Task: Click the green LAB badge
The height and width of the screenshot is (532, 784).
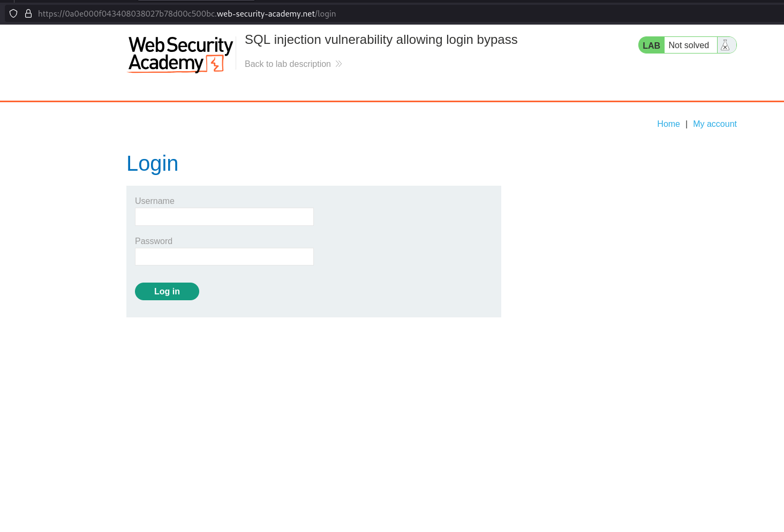Action: 651,45
